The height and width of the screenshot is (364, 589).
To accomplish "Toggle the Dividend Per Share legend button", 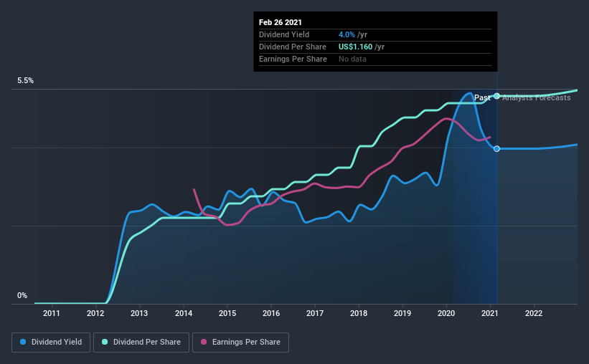I will pyautogui.click(x=141, y=343).
